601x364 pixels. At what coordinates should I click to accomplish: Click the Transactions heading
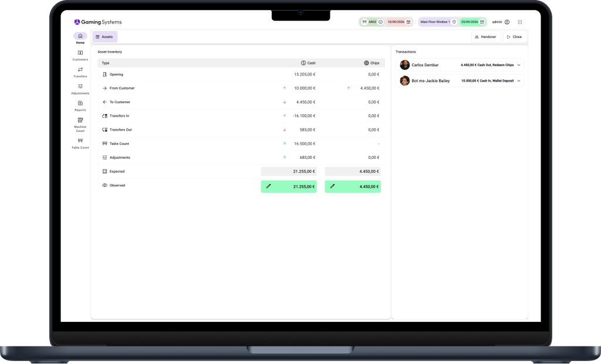[x=406, y=52]
